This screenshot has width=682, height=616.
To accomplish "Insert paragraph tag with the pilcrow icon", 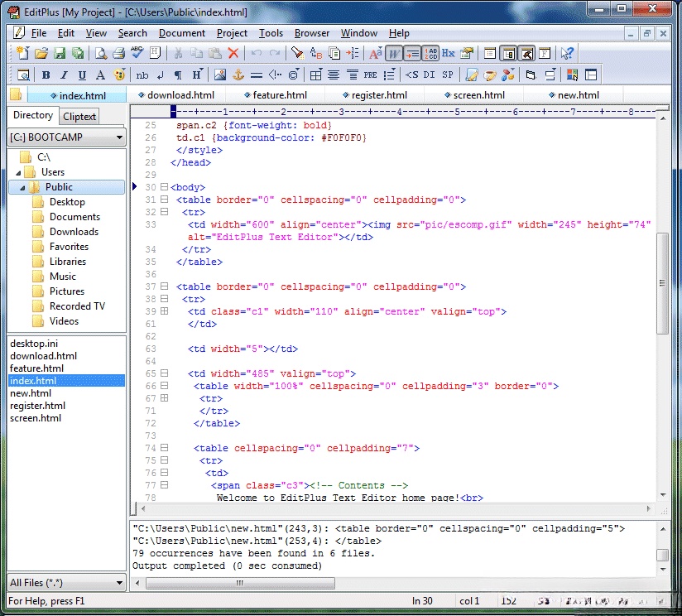I will (x=178, y=75).
